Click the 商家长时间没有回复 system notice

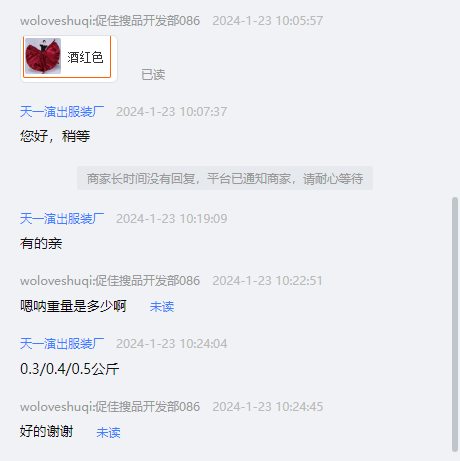(x=225, y=179)
